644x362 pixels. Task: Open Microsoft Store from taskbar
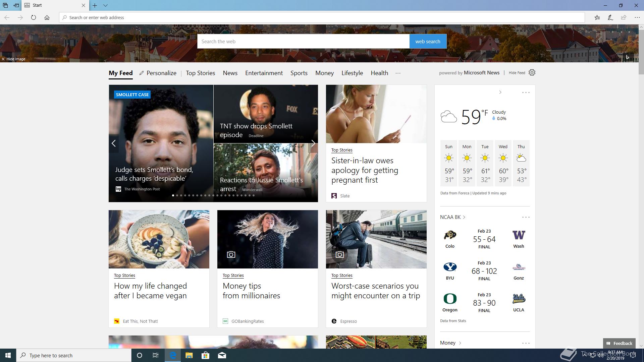tap(205, 355)
